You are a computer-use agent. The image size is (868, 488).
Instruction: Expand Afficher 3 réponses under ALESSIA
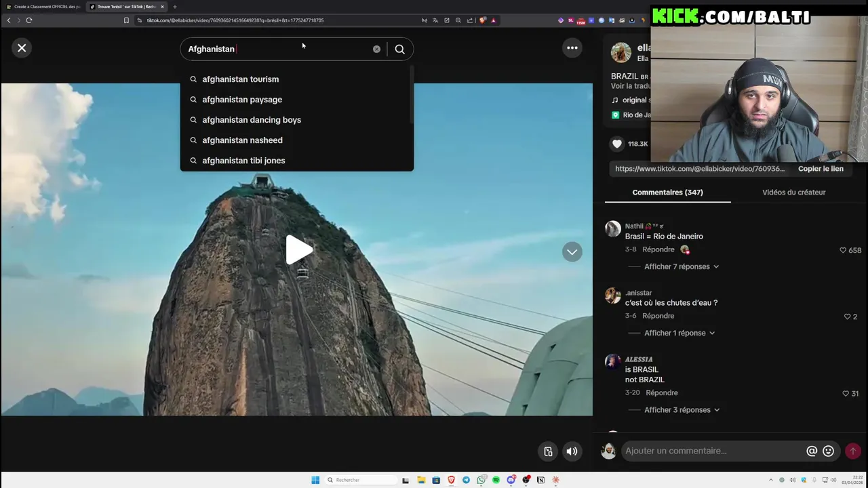click(x=682, y=410)
